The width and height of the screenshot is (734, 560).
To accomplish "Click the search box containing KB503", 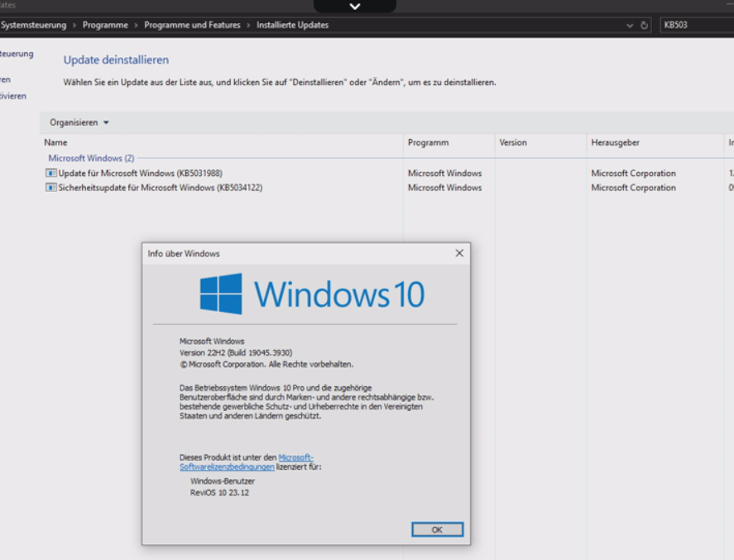I will click(697, 26).
